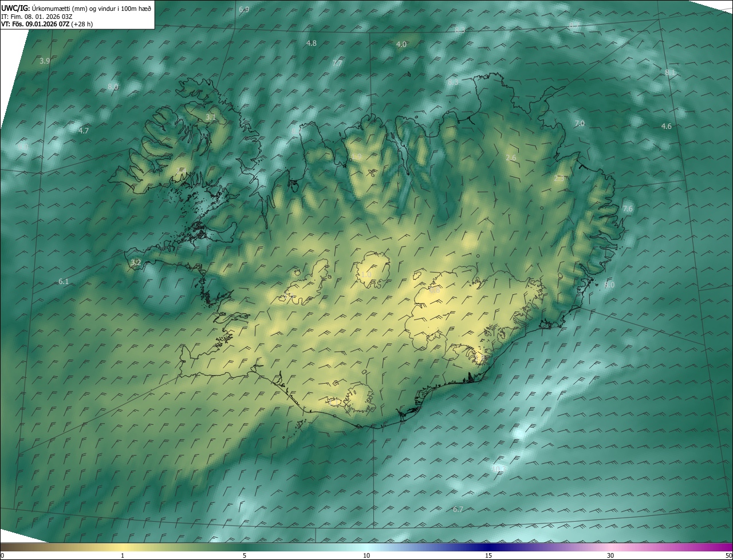Click the 4.7 value label on the map
Viewport: 733px width, 560px height.
point(84,131)
